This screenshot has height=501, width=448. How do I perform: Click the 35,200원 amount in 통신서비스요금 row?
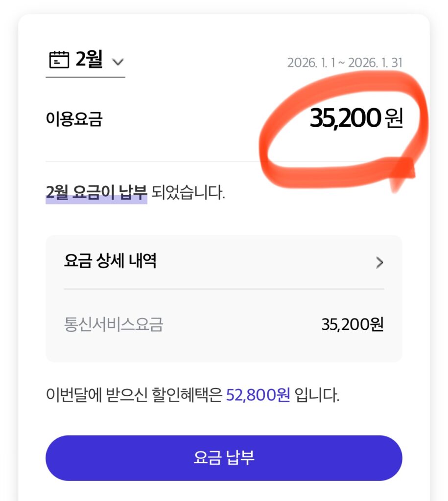[353, 324]
